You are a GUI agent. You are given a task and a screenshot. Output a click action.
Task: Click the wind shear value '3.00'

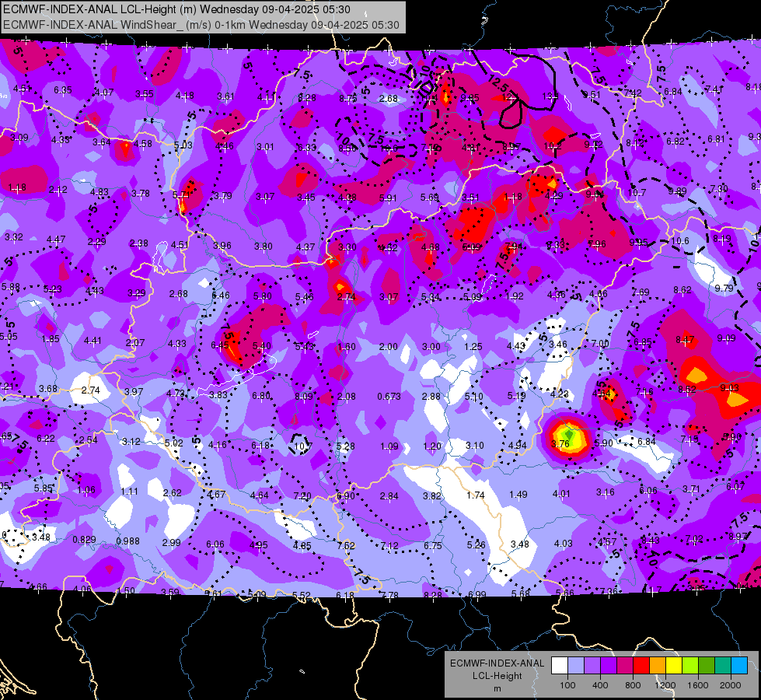tap(431, 347)
